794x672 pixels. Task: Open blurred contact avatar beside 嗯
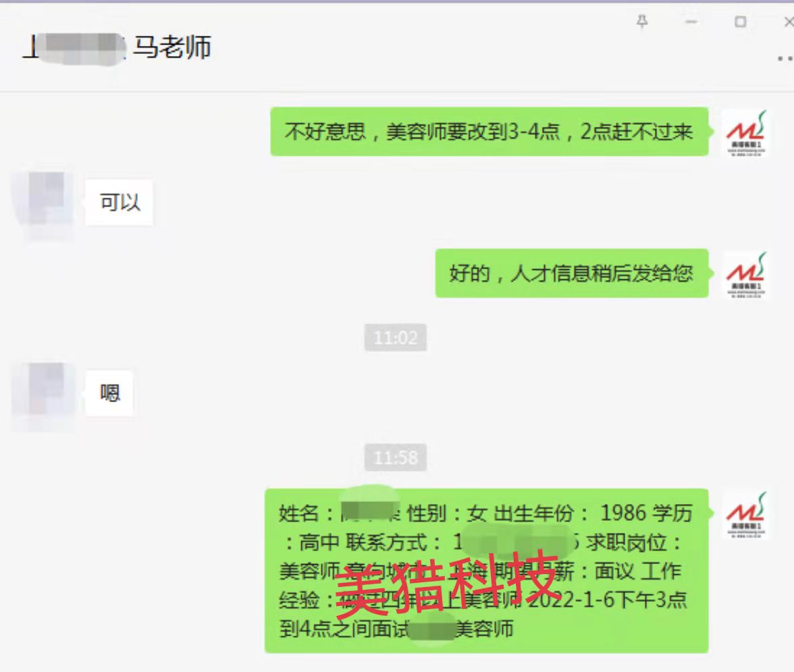click(x=43, y=393)
